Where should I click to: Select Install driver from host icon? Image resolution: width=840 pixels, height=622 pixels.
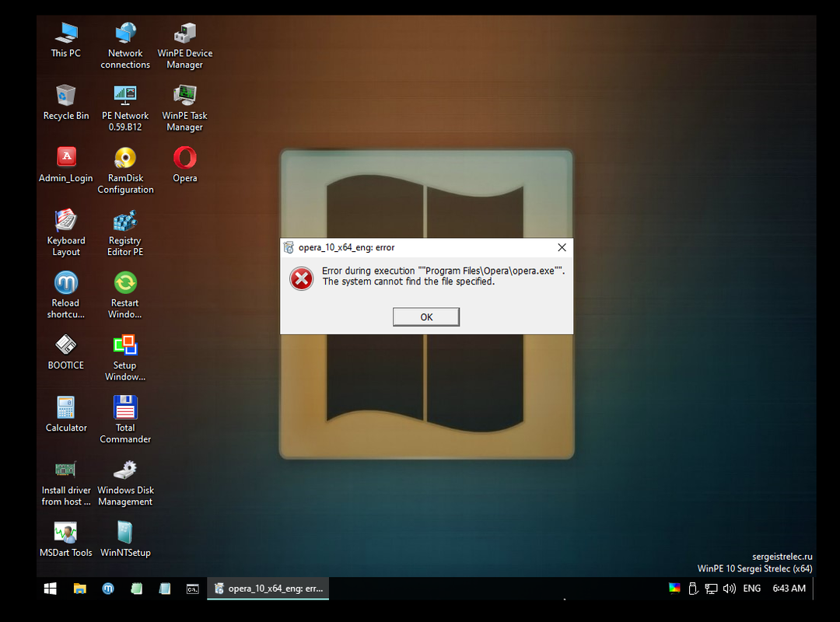pyautogui.click(x=66, y=482)
